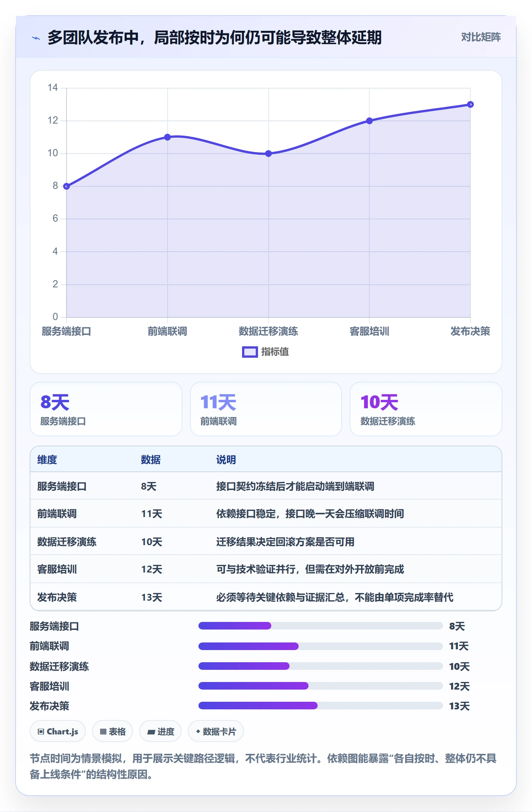This screenshot has width=532, height=812.
Task: Click the 11天 cell in the table
Action: [152, 514]
